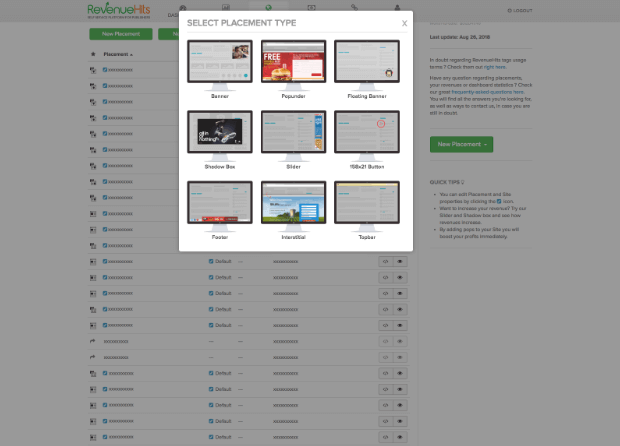The width and height of the screenshot is (620, 446).
Task: Select the Shadow Box placement type
Action: point(219,131)
